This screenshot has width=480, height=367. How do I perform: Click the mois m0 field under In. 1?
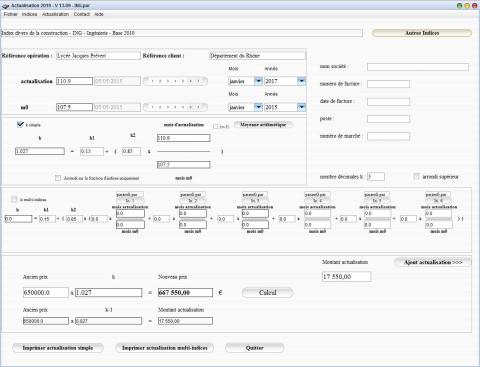(130, 225)
